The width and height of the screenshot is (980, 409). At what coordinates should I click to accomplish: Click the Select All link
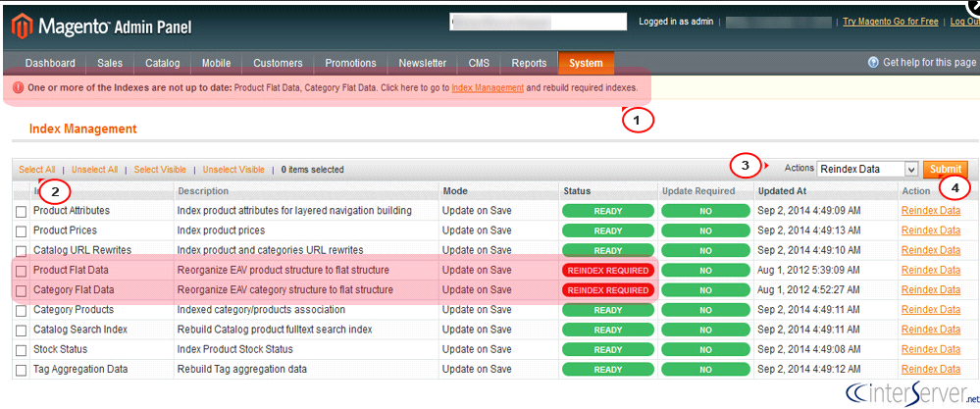click(x=37, y=170)
